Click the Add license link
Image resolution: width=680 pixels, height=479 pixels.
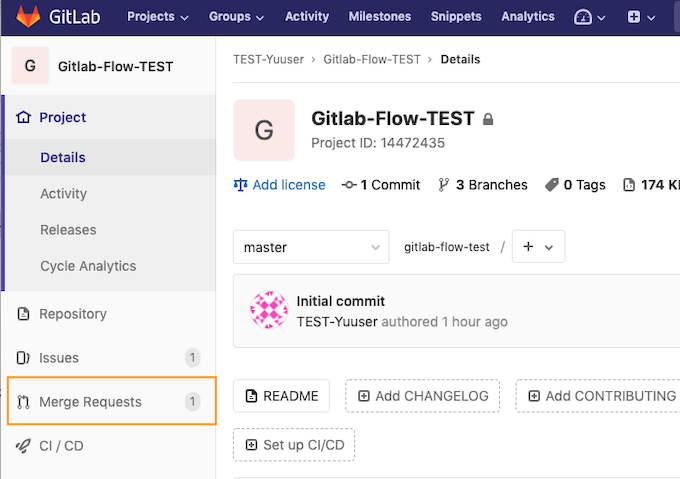pos(289,185)
